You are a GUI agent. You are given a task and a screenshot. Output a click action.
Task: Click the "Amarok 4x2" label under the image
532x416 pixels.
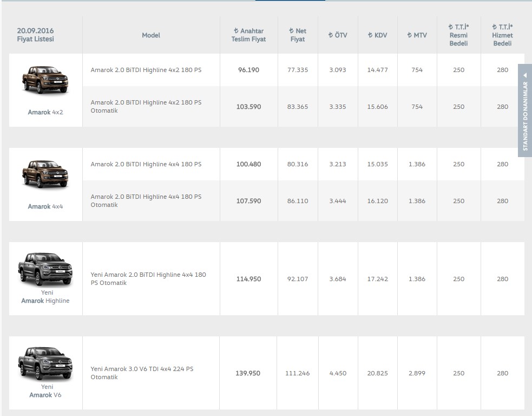(x=45, y=113)
